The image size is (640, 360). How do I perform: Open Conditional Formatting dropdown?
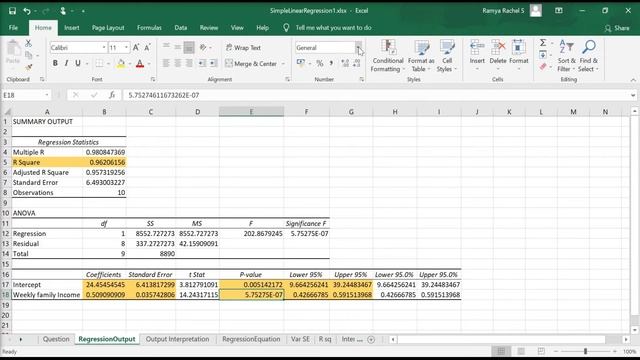[387, 56]
